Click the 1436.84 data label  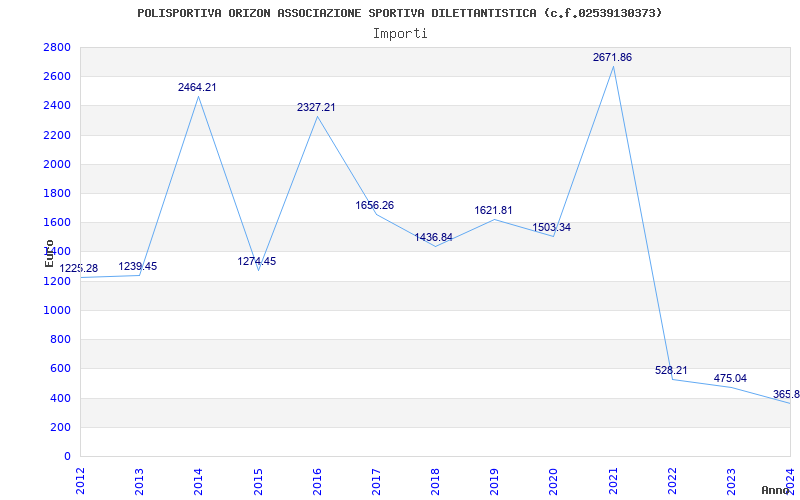pos(433,237)
